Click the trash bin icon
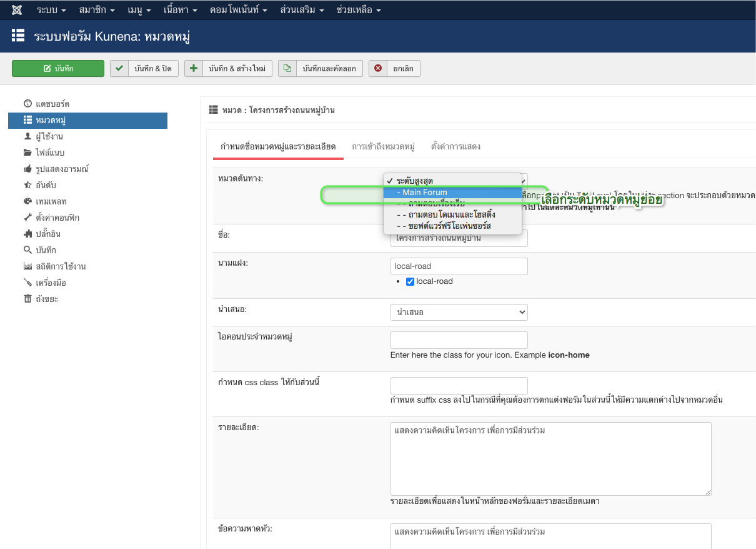The image size is (756, 549). [x=27, y=299]
